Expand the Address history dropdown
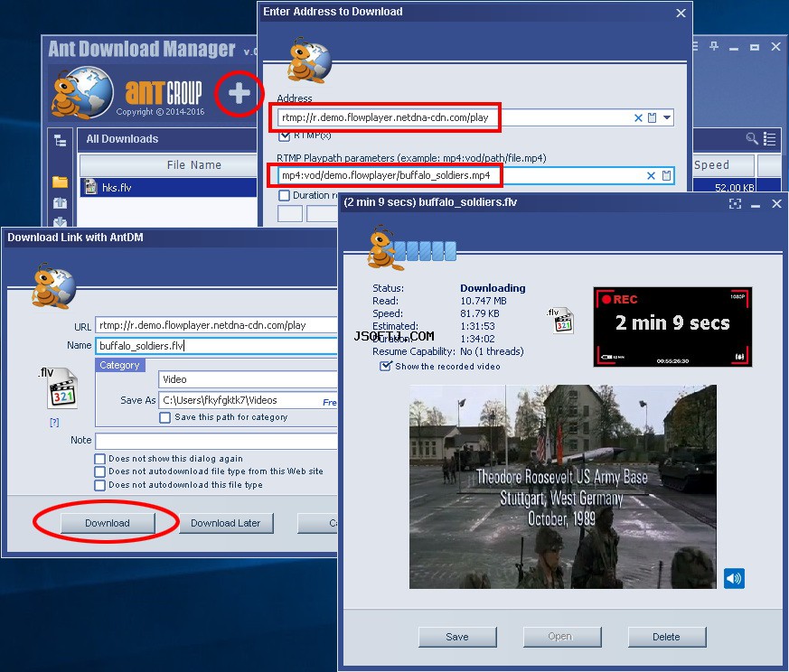Viewport: 789px width, 672px height. [667, 117]
